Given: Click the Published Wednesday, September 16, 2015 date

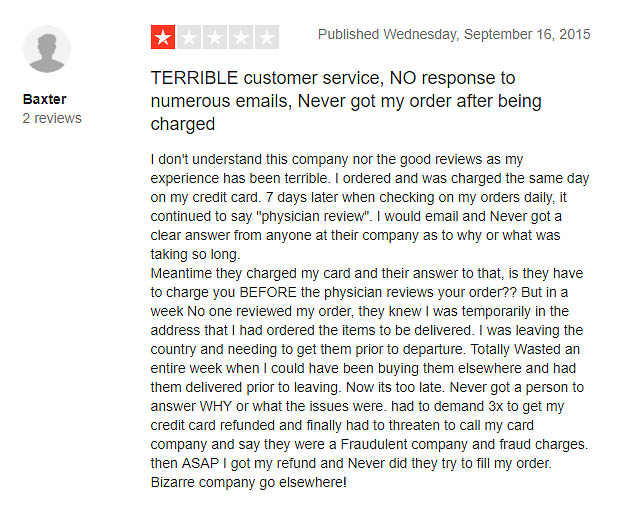Looking at the screenshot, I should [454, 35].
